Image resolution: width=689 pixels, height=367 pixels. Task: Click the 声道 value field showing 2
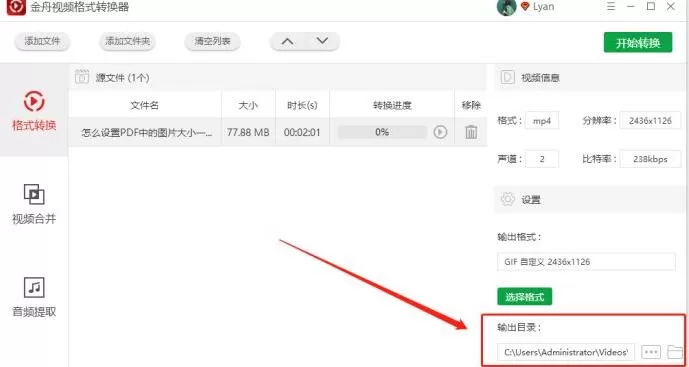tap(542, 159)
